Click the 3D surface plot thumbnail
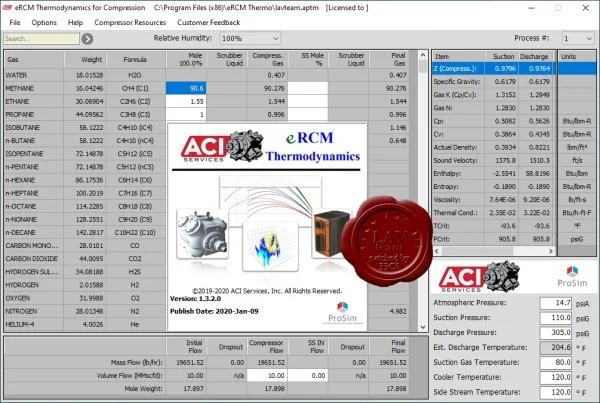 (x=270, y=247)
